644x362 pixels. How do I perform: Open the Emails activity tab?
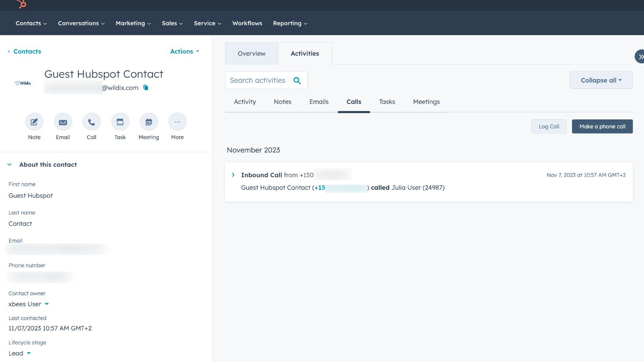pos(319,102)
